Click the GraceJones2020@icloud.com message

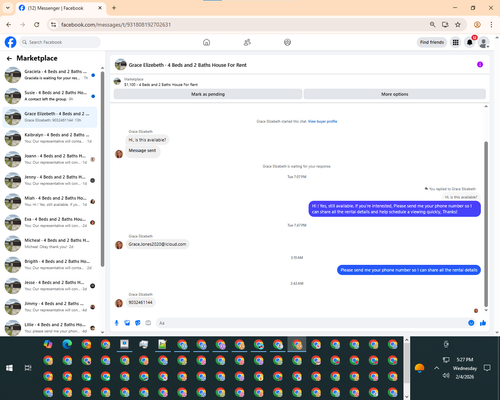[x=157, y=244]
